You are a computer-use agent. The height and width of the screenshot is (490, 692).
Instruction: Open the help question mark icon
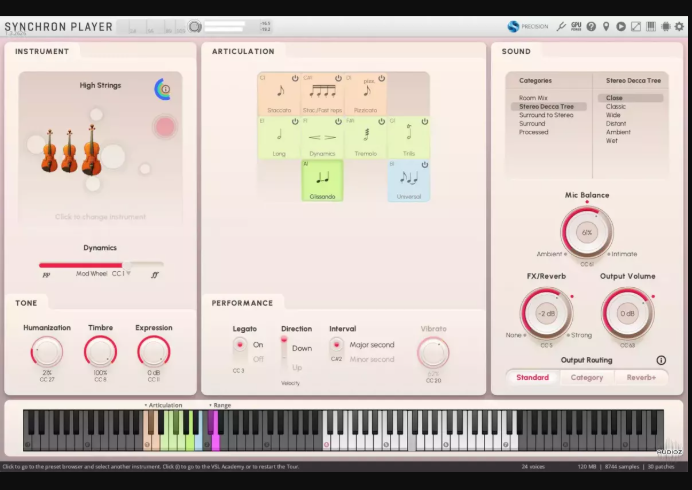(591, 26)
